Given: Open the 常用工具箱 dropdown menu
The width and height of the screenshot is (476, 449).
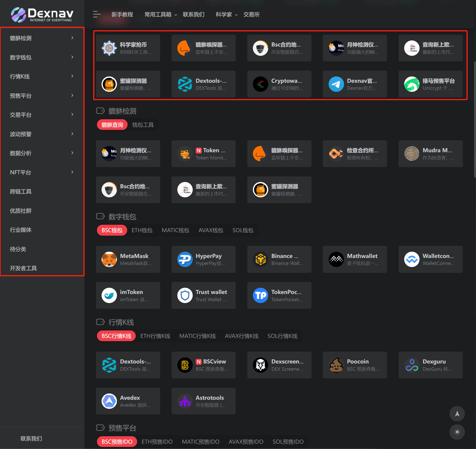Looking at the screenshot, I should click(x=161, y=15).
